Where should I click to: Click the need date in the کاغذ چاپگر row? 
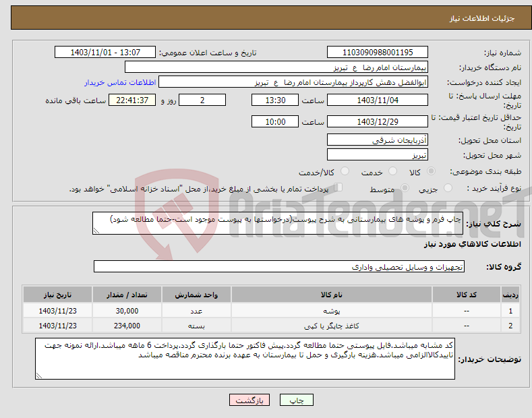point(58,326)
